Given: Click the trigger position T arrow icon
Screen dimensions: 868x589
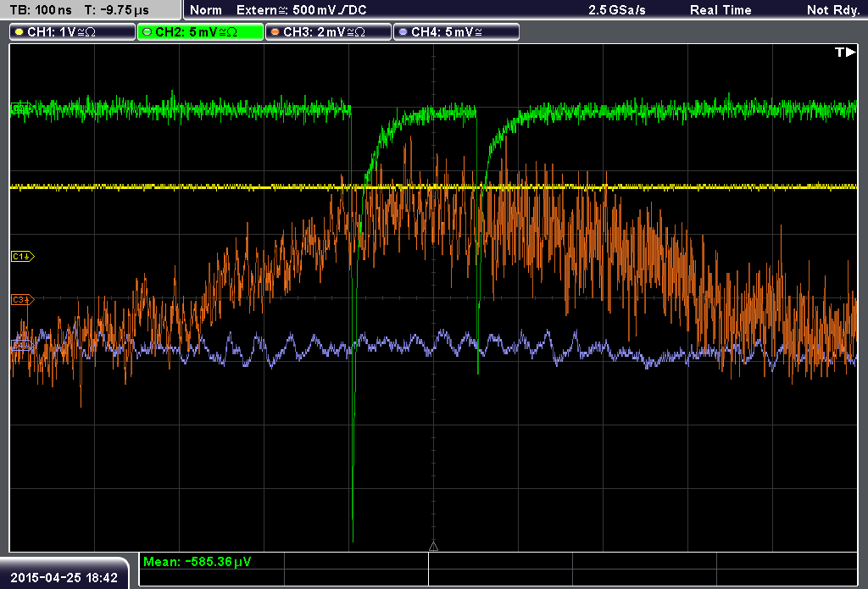Looking at the screenshot, I should click(845, 52).
